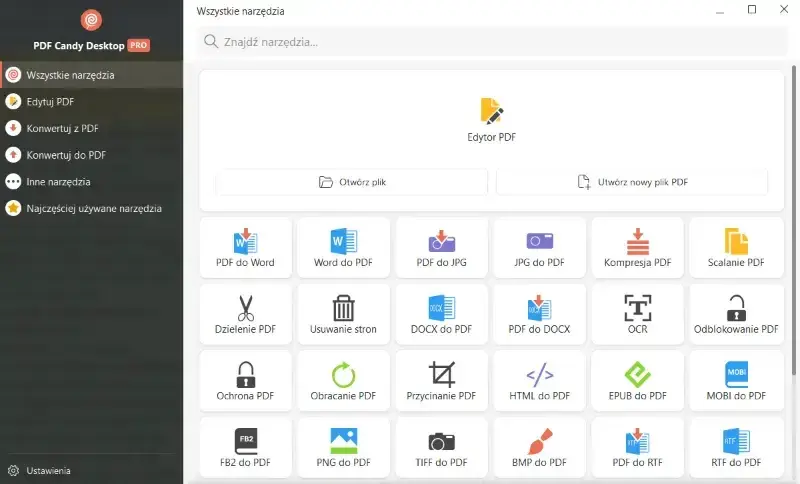This screenshot has height=484, width=800.
Task: Launch the Kompresja PDF tool
Action: [637, 248]
